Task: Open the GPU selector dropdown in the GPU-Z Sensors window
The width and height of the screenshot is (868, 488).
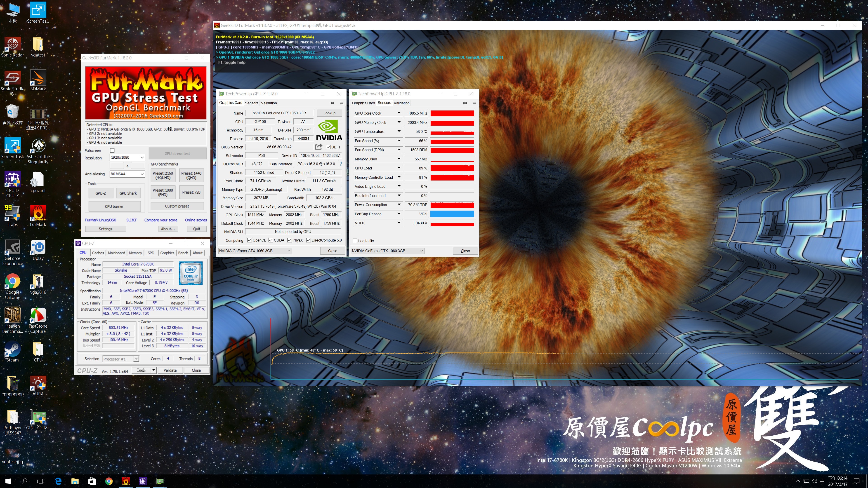Action: (x=387, y=251)
